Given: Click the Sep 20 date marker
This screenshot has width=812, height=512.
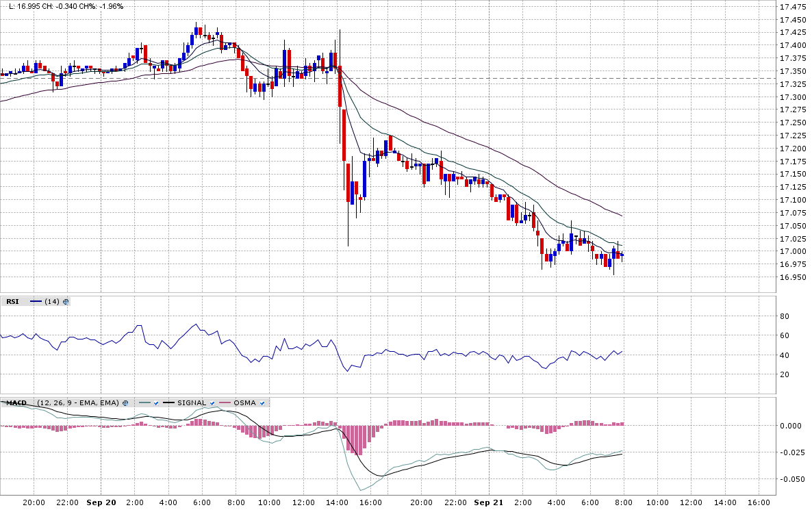Looking at the screenshot, I should click(x=100, y=502).
